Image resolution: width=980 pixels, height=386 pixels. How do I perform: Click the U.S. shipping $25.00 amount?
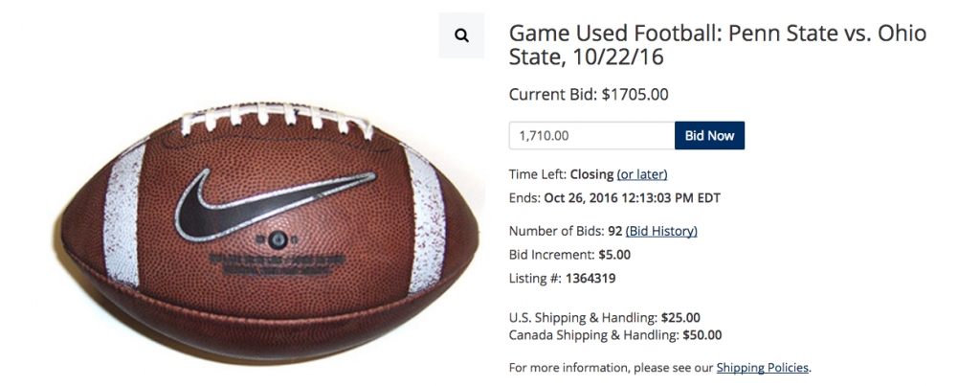680,318
